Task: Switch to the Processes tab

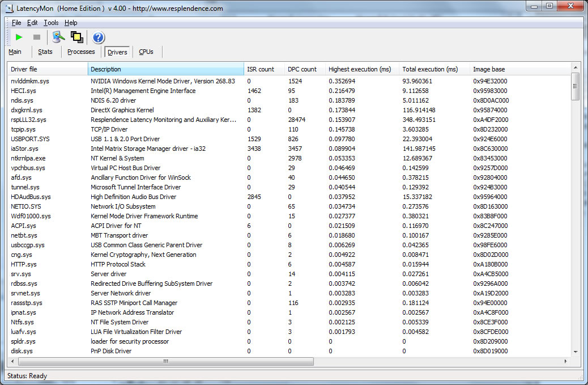Action: coord(81,52)
